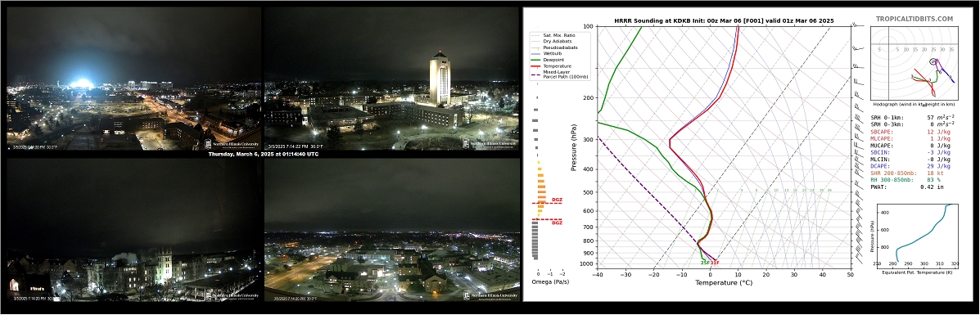Select the bottom-right campus webcam view
Image resolution: width=980 pixels, height=315 pixels.
pos(392,229)
